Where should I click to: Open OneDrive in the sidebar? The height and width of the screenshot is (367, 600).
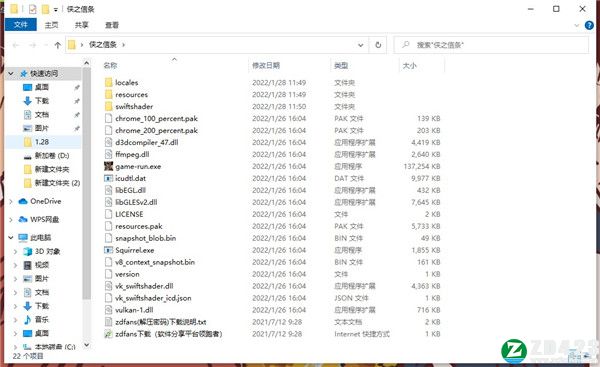tap(46, 201)
